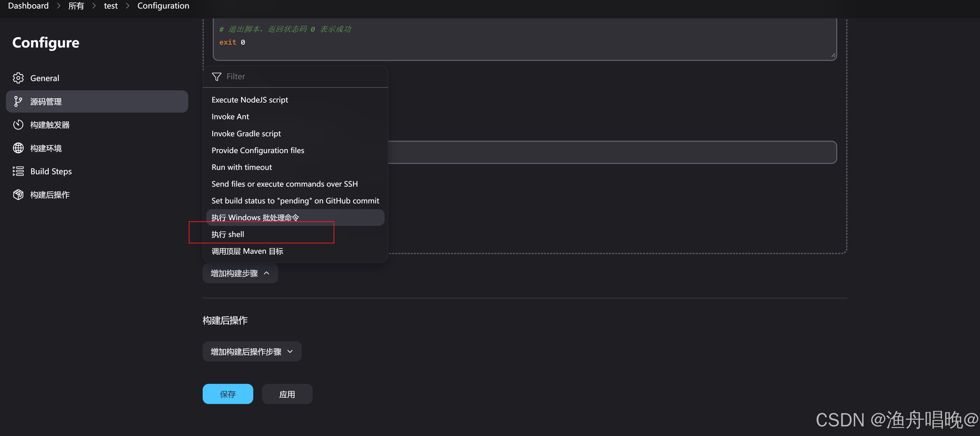
Task: Click the chevron after 所有 breadcrumb
Action: pos(94,6)
